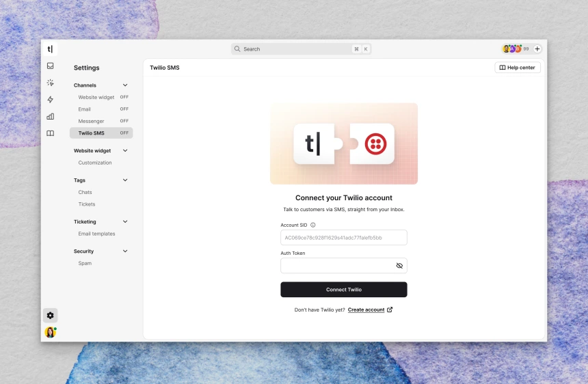Open Spam security settings
This screenshot has width=588, height=384.
coord(85,263)
